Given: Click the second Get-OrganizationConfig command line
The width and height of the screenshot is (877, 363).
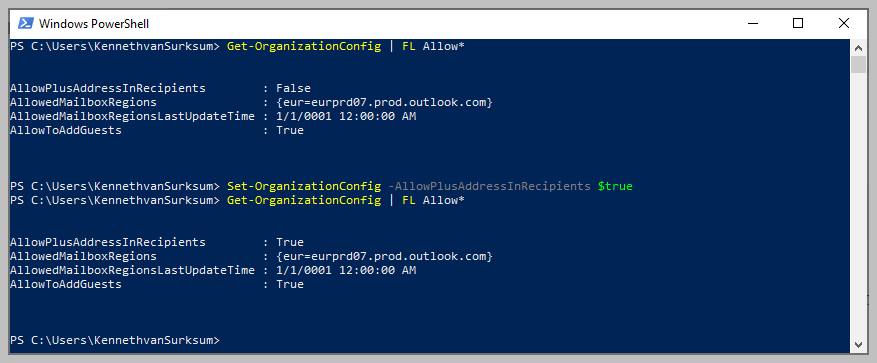Looking at the screenshot, I should pos(237,200).
